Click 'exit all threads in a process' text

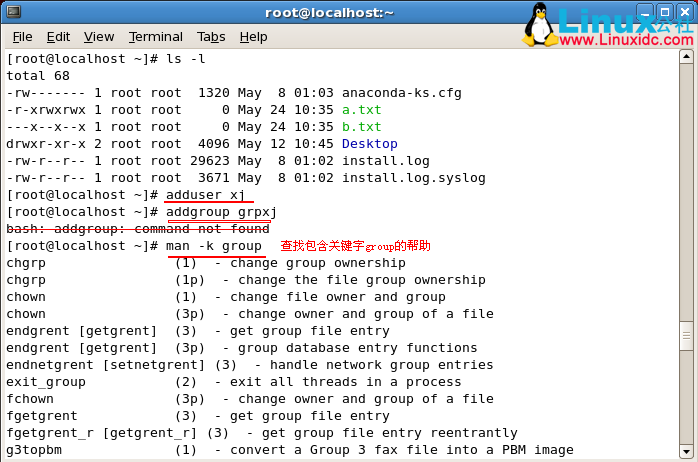tap(345, 382)
